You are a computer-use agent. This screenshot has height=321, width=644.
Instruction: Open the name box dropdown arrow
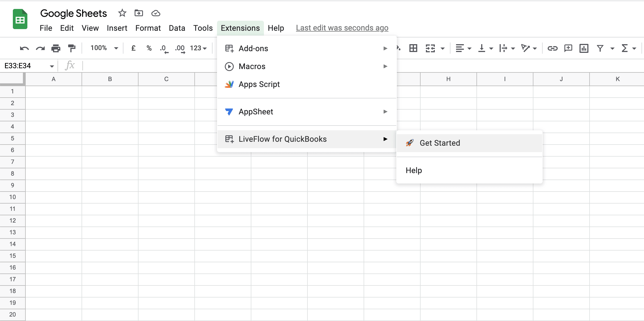(x=52, y=66)
